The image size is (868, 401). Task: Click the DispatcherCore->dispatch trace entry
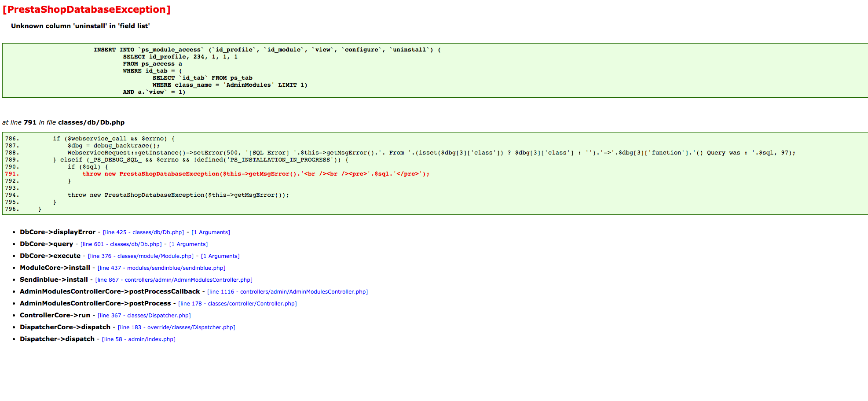[65, 327]
